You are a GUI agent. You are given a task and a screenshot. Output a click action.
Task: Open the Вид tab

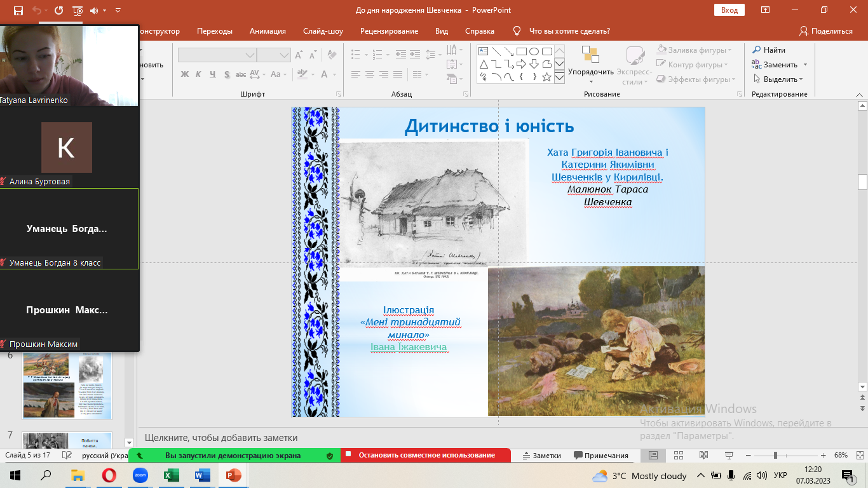point(442,31)
